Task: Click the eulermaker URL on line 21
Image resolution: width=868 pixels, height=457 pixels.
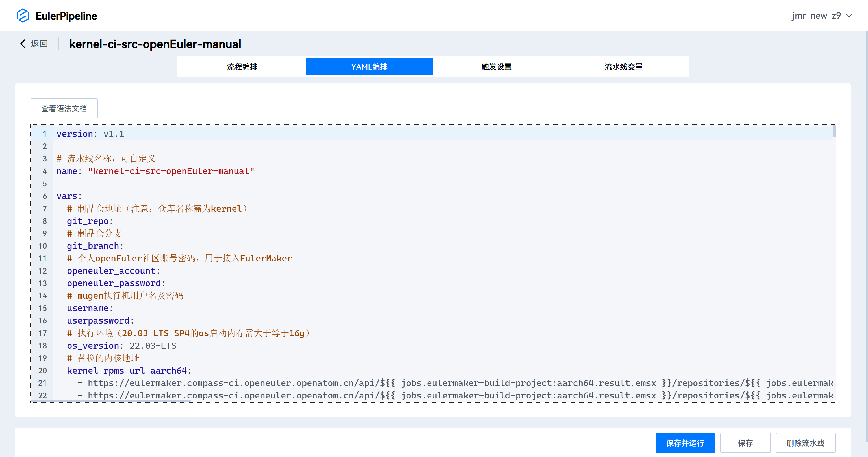Action: tap(460, 383)
